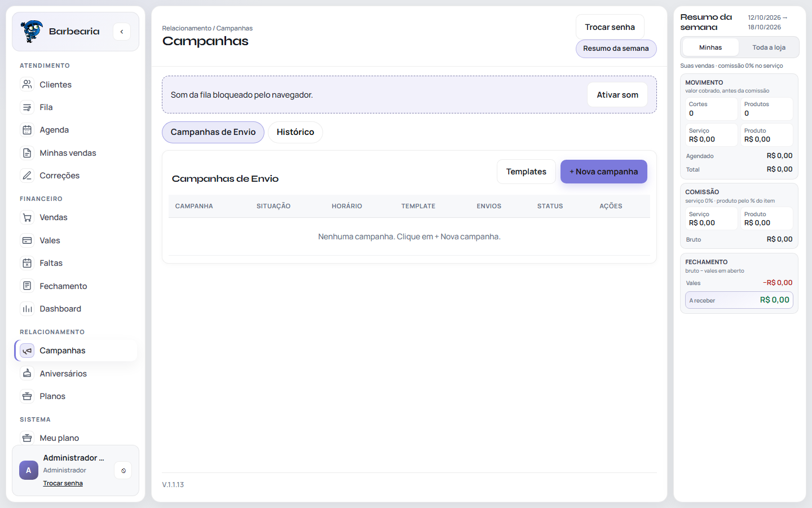Click the SITUAÇÃO column header
This screenshot has width=812, height=508.
coord(273,206)
